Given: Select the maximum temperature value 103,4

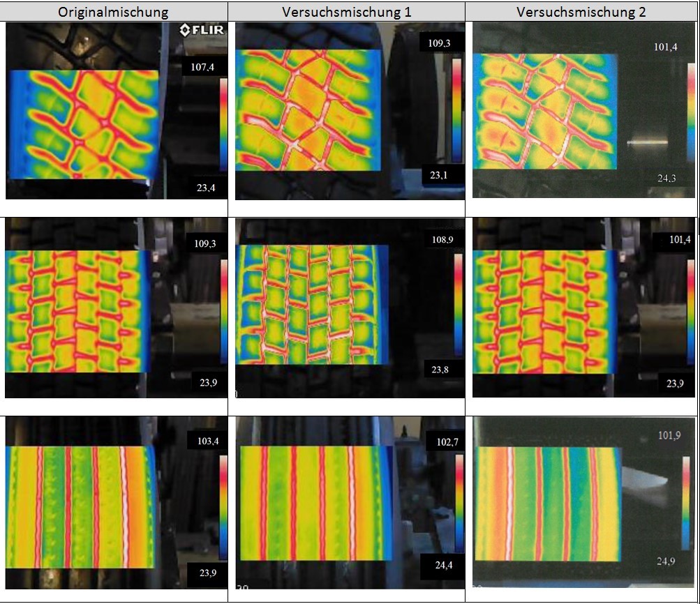Looking at the screenshot, I should tap(208, 441).
